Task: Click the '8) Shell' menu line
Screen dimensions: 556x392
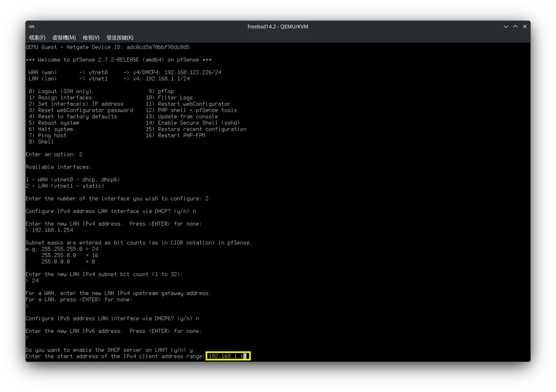Action: 41,142
